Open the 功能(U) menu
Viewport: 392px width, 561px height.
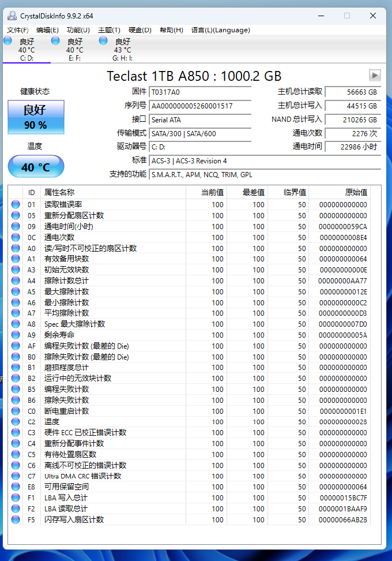coord(78,30)
